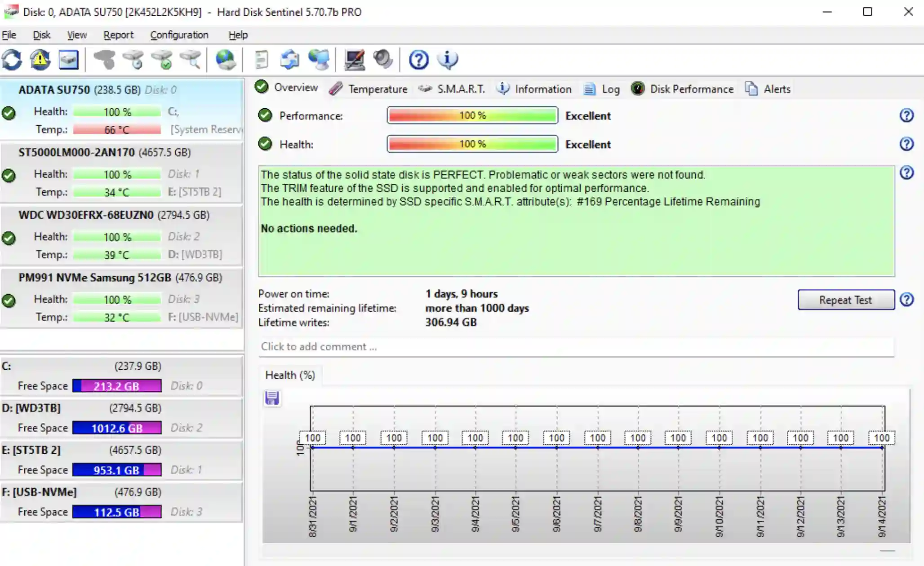Image resolution: width=924 pixels, height=566 pixels.
Task: Switch to the Disk Performance tab
Action: click(x=682, y=89)
